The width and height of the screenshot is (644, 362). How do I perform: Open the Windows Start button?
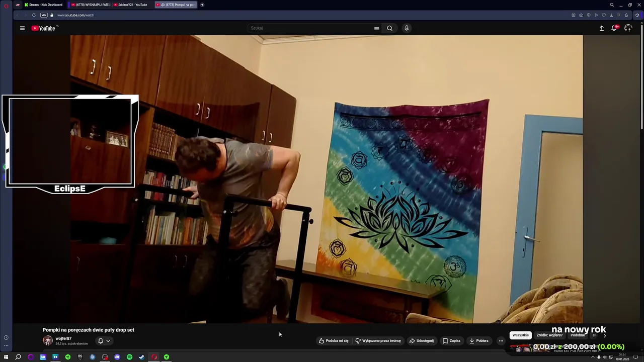click(6, 357)
